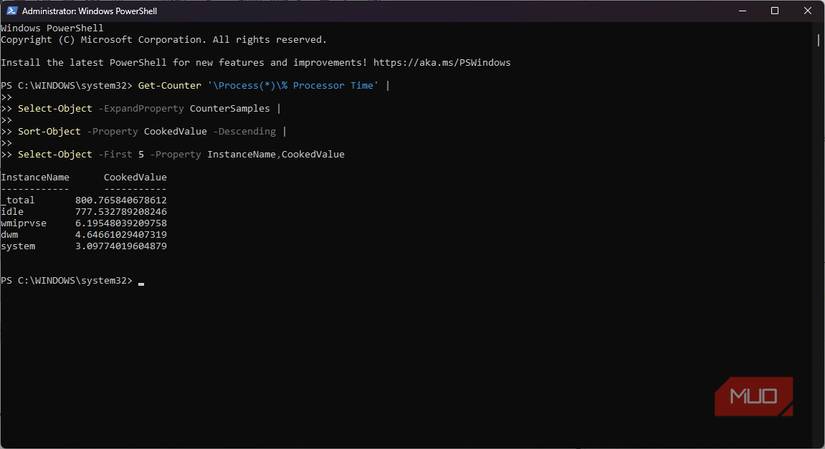The image size is (825, 449).
Task: Click the value 777.532789208246
Action: [x=121, y=212]
